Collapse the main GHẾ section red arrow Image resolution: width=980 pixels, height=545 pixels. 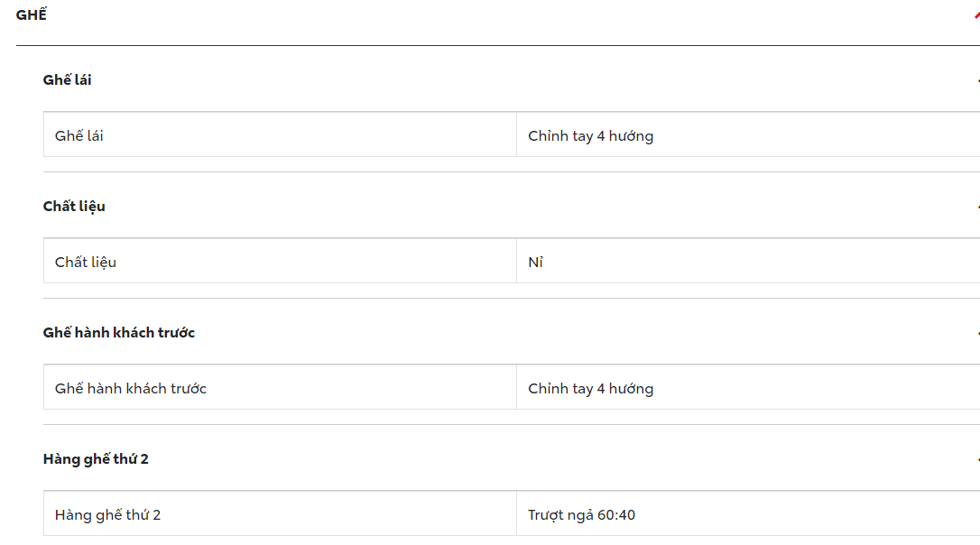[976, 16]
